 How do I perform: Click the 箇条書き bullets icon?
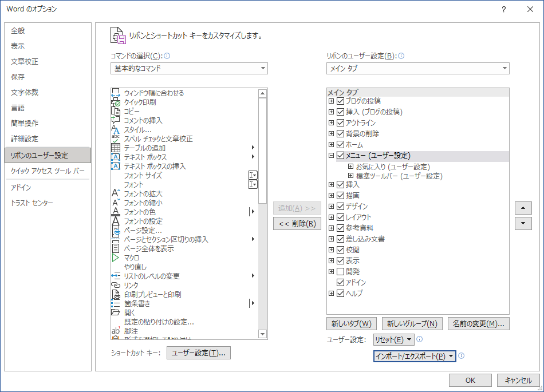coord(116,303)
